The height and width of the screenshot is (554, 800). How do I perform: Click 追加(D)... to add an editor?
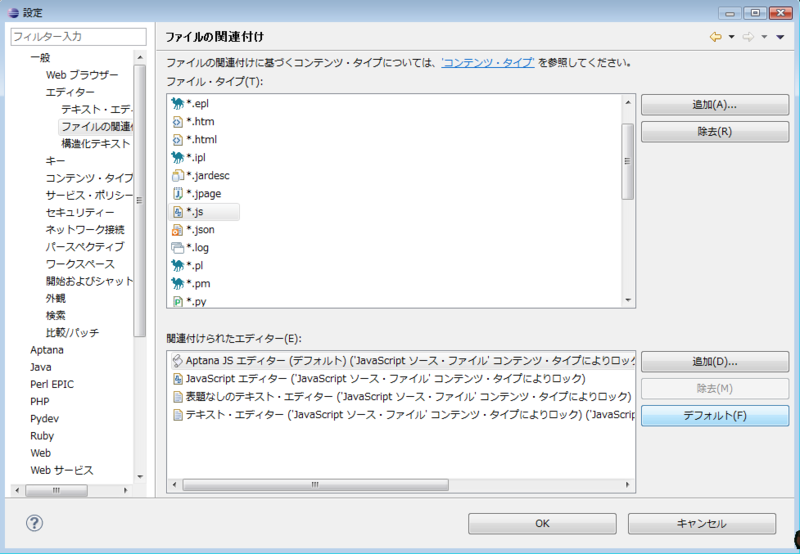tap(715, 362)
